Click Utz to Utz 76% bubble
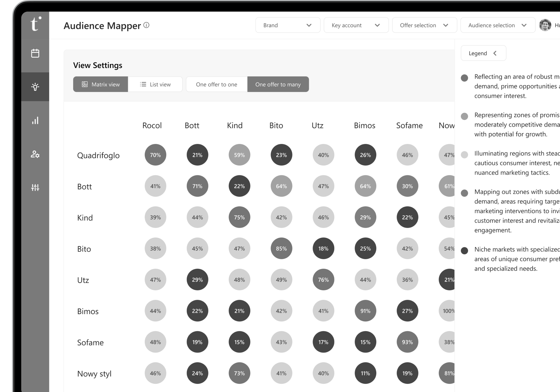This screenshot has width=560, height=392. (x=323, y=280)
